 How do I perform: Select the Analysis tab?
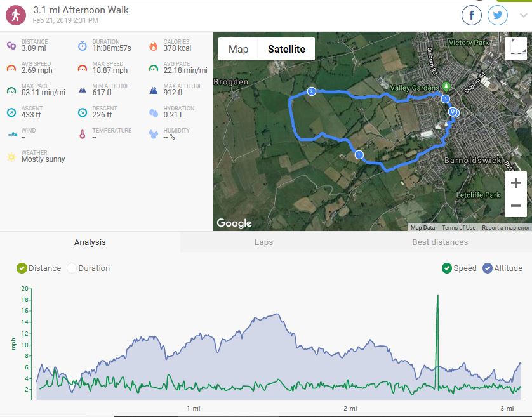click(90, 242)
